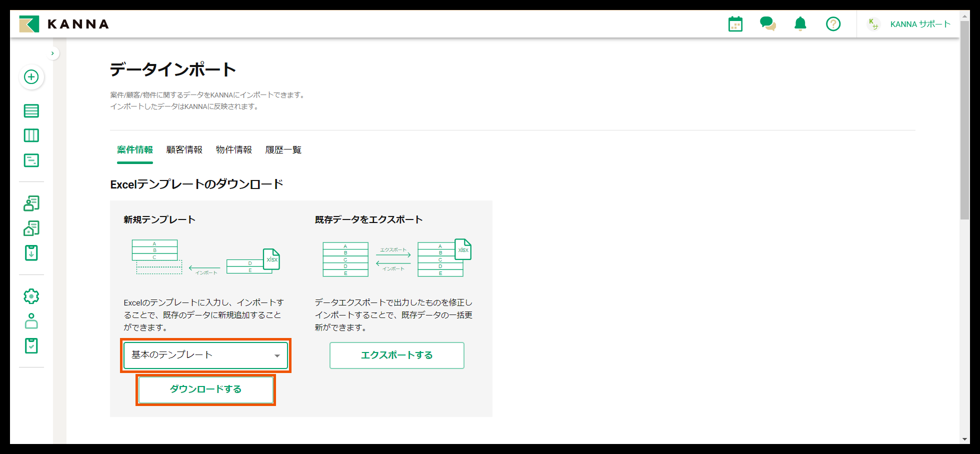Viewport: 980px width, 454px height.
Task: Open the 基本のテンプレート template dropdown
Action: tap(205, 355)
